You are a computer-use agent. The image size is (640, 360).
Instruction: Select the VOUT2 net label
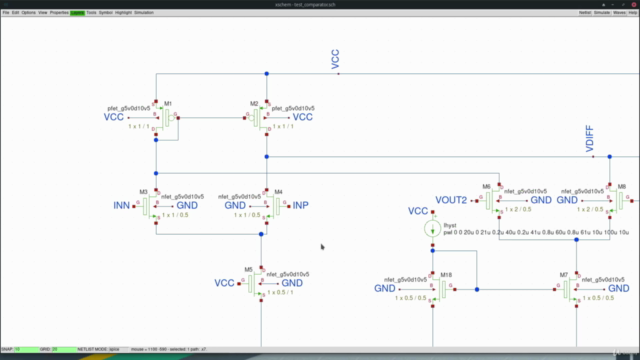pos(451,200)
